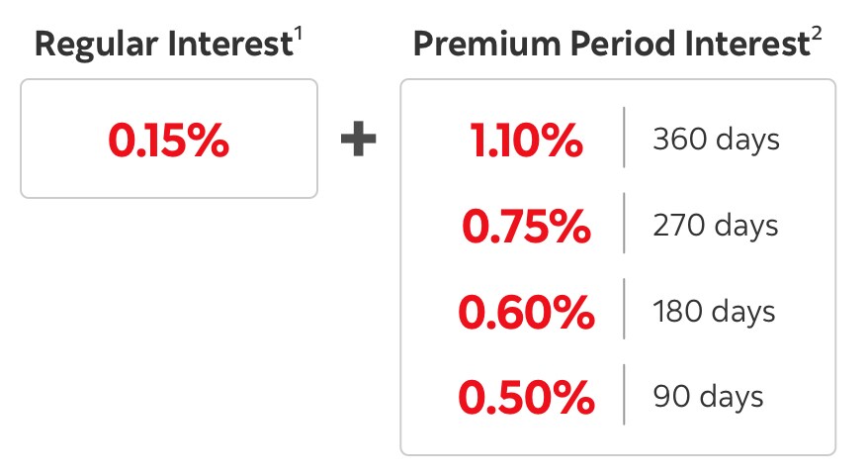Click the vertical divider beside 90 days
The width and height of the screenshot is (868, 475).
pyautogui.click(x=624, y=395)
